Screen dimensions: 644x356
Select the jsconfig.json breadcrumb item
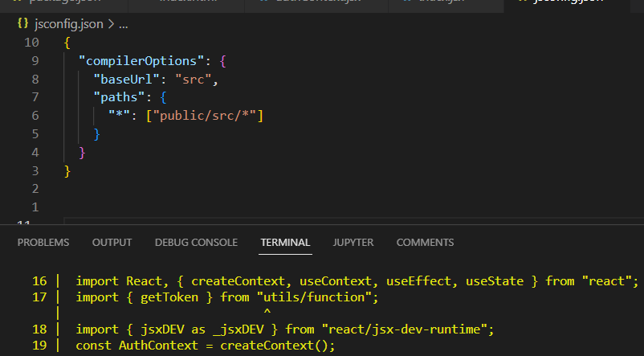pos(67,25)
